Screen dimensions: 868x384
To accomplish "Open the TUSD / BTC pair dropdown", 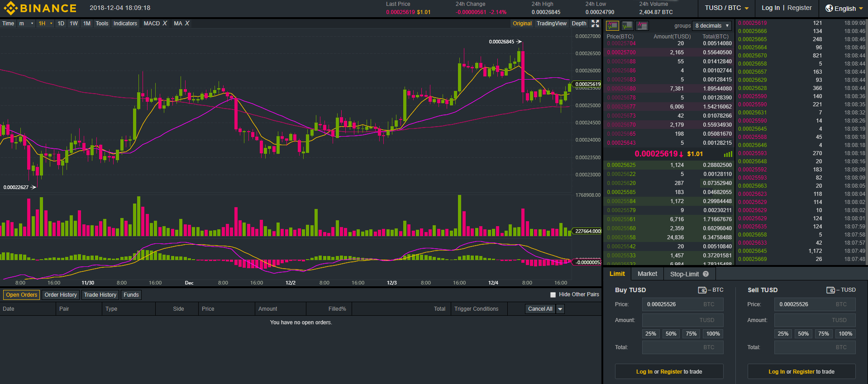I will (x=726, y=8).
